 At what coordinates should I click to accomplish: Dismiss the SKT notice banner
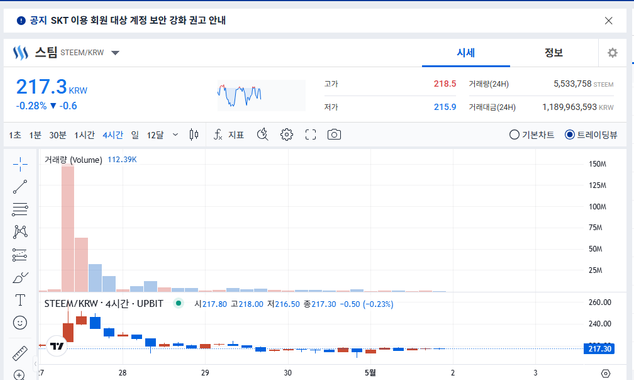(609, 21)
